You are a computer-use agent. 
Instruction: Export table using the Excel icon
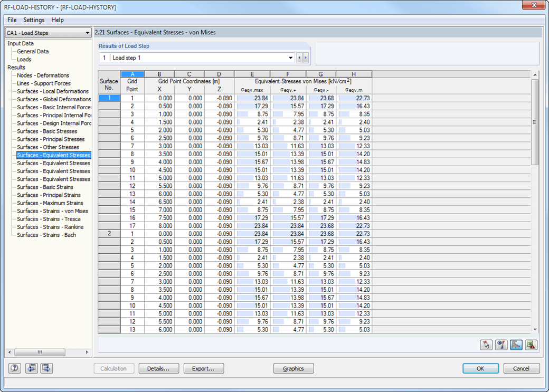(x=531, y=345)
